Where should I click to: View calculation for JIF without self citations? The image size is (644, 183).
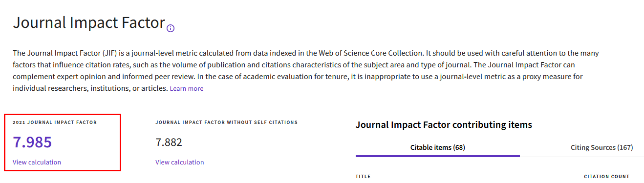tap(180, 162)
